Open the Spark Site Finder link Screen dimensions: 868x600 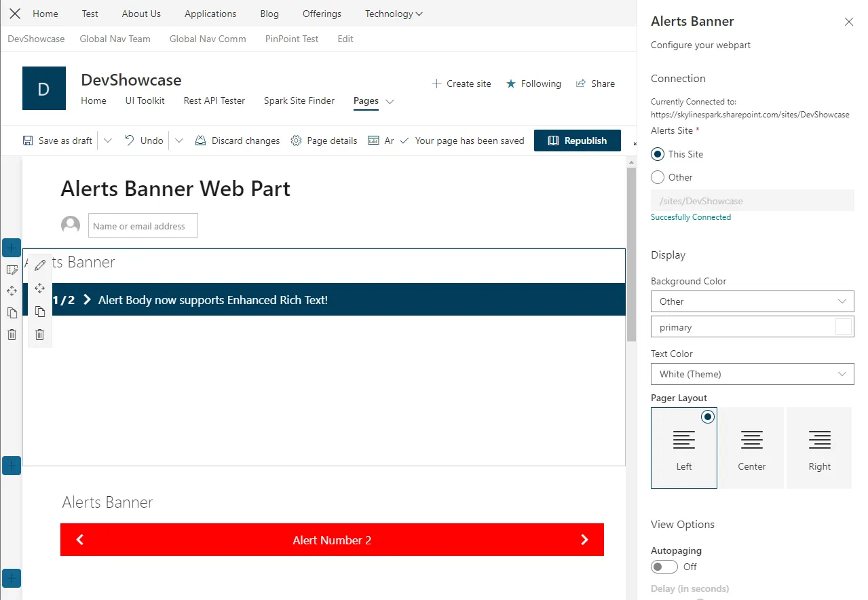(299, 100)
